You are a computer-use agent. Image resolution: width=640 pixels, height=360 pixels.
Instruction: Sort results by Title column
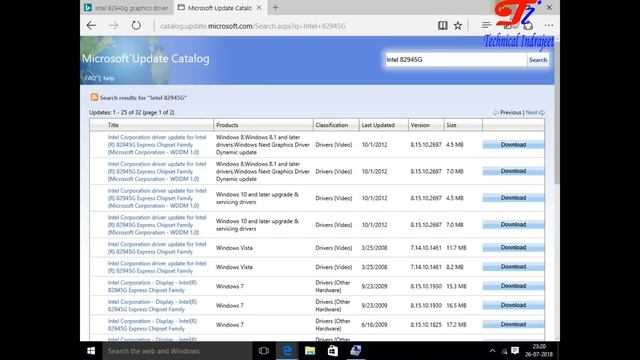[x=113, y=125]
